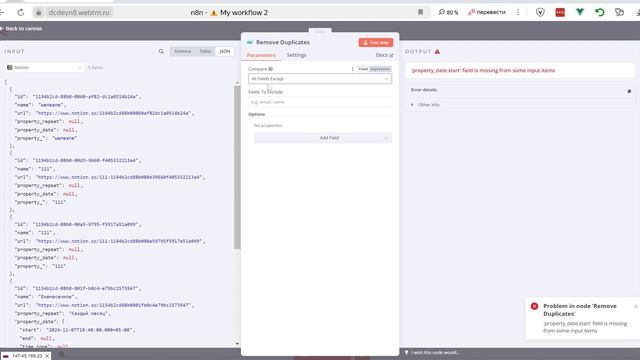Click the input scrollbar down arrow

[x=237, y=344]
